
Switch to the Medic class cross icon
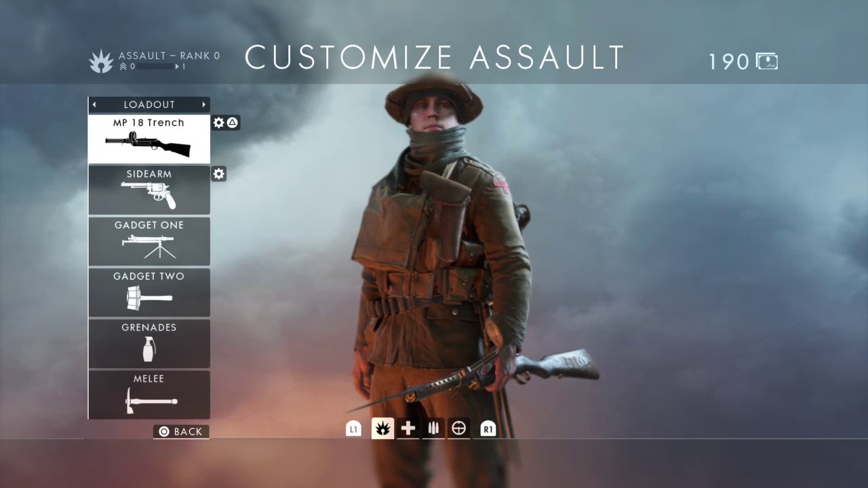(x=408, y=428)
